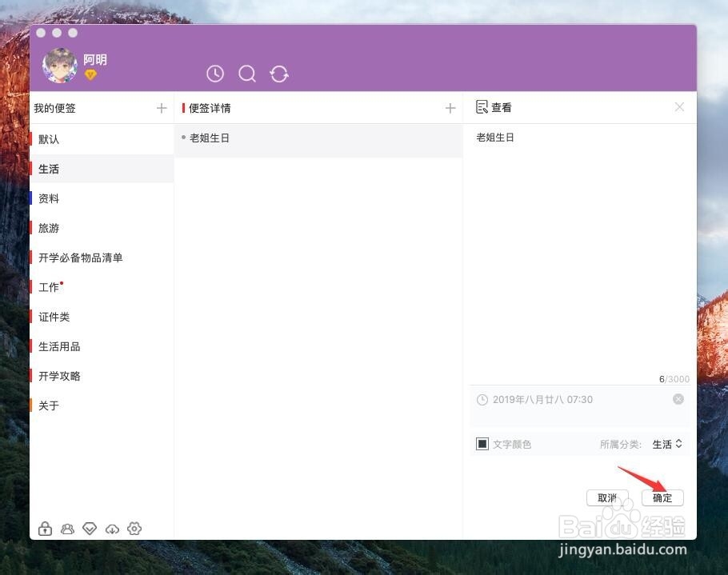Open the 文字颜色 color swatch

[x=482, y=444]
